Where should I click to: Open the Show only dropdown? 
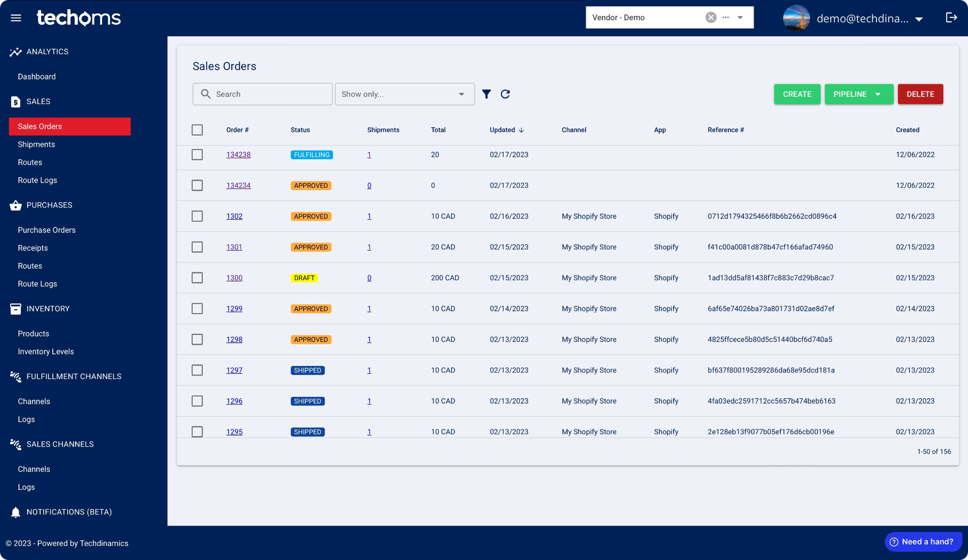tap(404, 94)
